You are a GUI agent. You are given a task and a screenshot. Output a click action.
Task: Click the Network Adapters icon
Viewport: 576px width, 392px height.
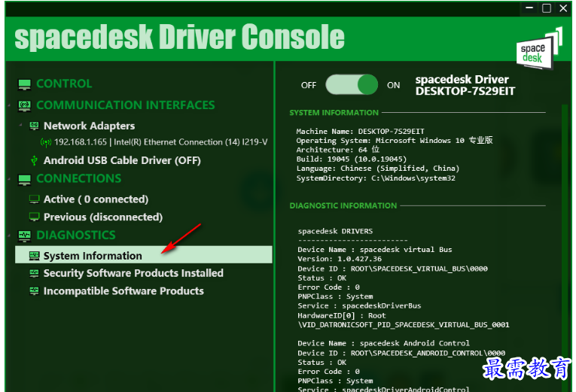34,126
